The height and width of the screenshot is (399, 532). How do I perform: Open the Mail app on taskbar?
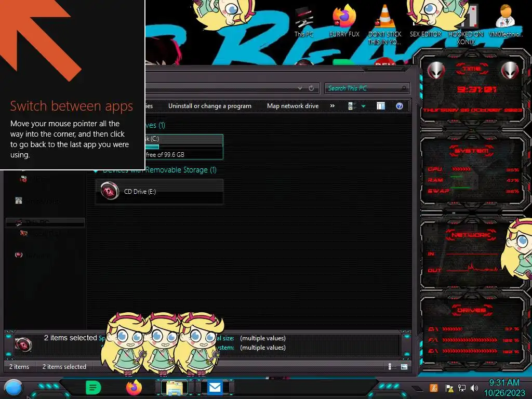pos(215,388)
